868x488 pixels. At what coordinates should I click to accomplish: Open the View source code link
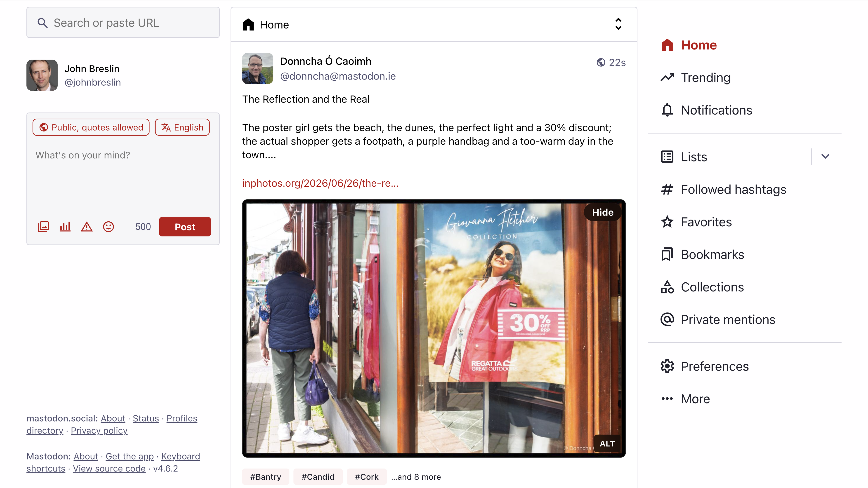click(x=109, y=469)
